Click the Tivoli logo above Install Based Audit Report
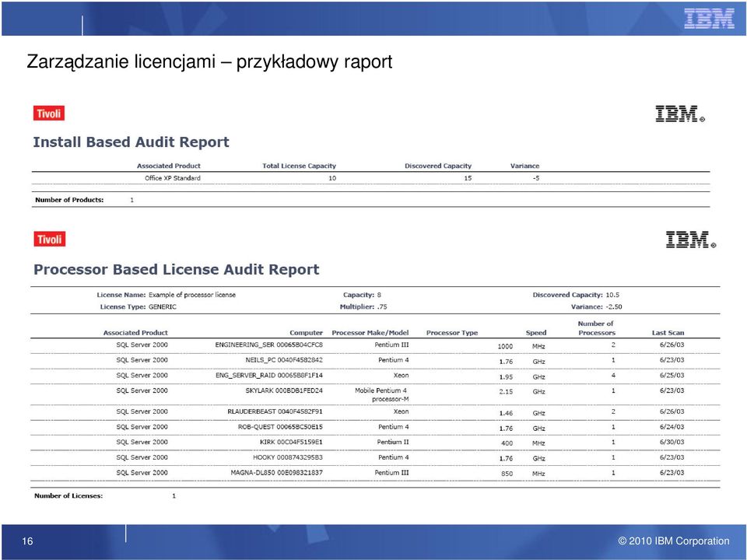The height and width of the screenshot is (560, 747). [x=48, y=114]
